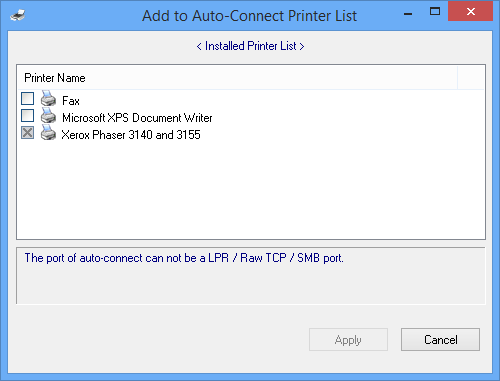The image size is (500, 381).
Task: Click the auto-connect port warning message
Action: pyautogui.click(x=184, y=258)
